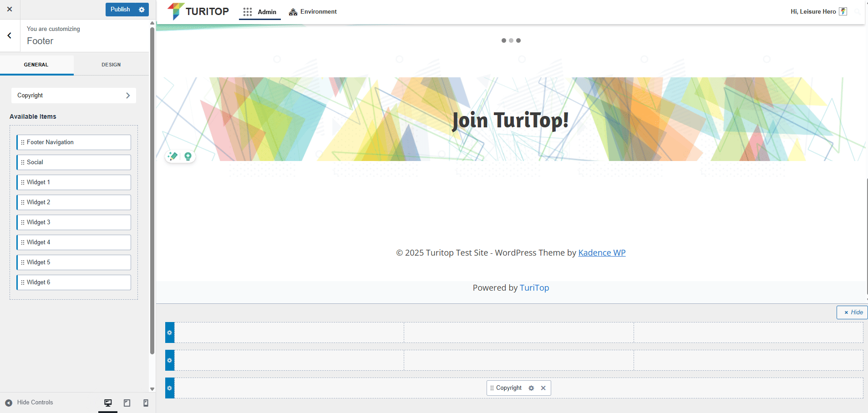Switch to tablet preview device icon
868x413 pixels.
point(127,403)
